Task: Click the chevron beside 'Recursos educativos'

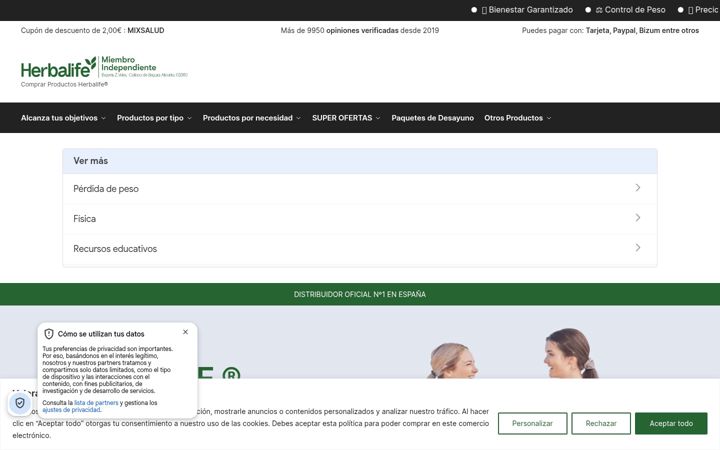Action: [638, 248]
